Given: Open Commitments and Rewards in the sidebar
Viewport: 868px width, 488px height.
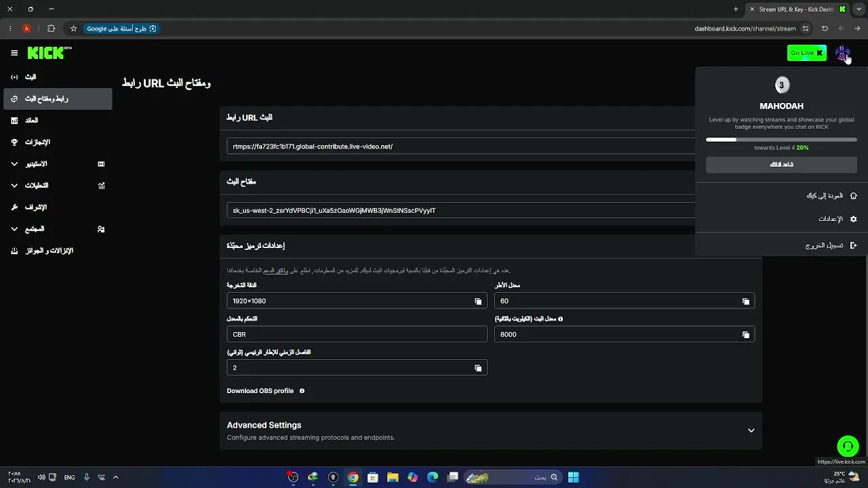Looking at the screenshot, I should click(58, 251).
